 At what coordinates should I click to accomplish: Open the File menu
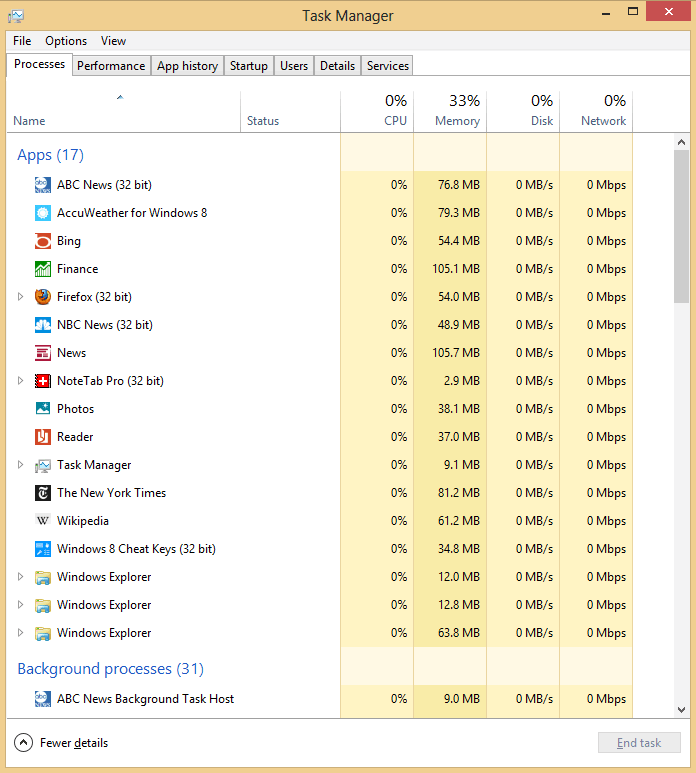22,41
